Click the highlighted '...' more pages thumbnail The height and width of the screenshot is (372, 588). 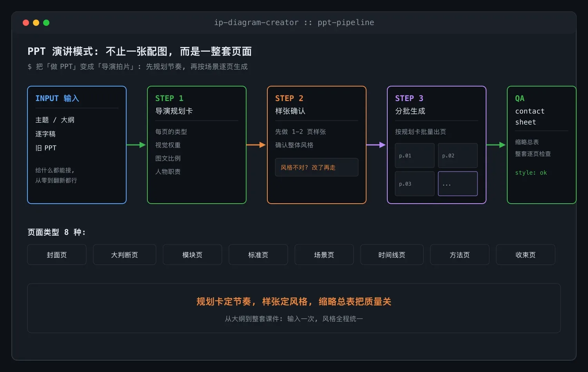point(458,184)
